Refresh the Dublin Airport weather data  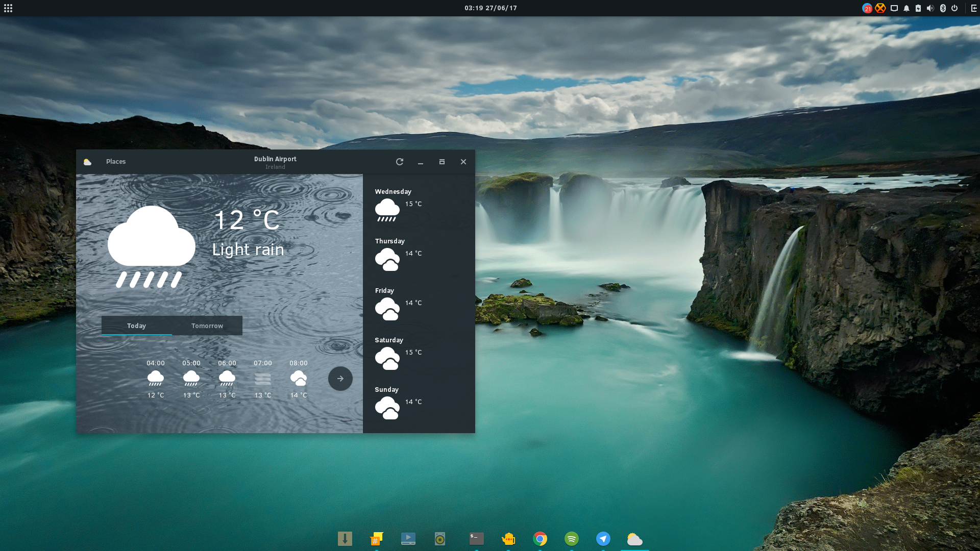pyautogui.click(x=400, y=162)
